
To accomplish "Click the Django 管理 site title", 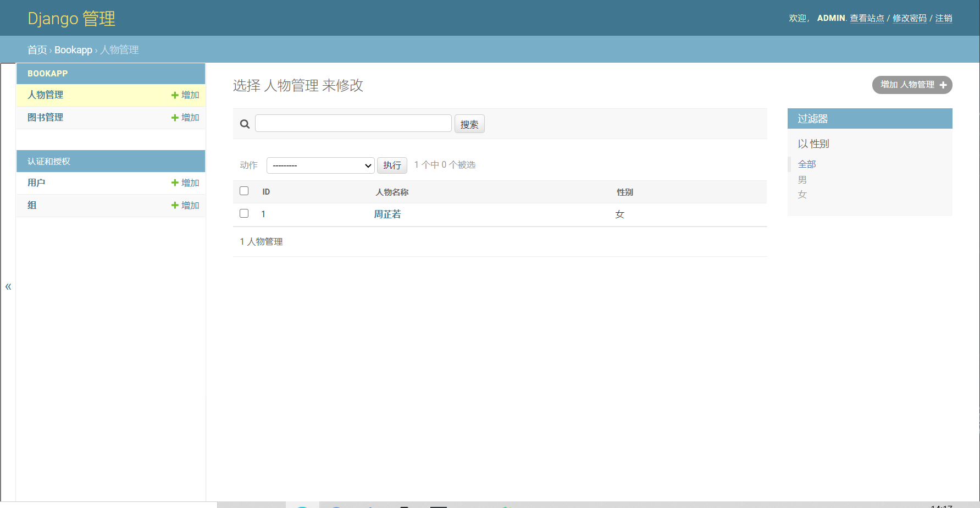I will pyautogui.click(x=71, y=19).
